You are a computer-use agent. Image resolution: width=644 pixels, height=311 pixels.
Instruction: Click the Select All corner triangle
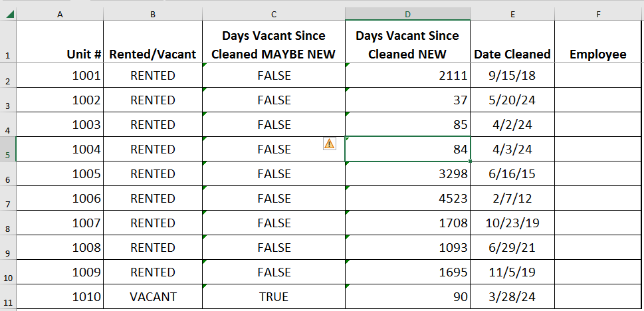coord(10,15)
